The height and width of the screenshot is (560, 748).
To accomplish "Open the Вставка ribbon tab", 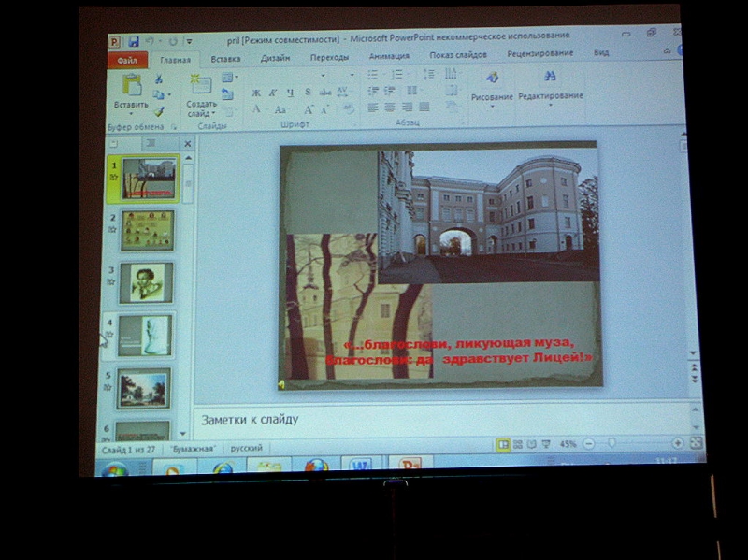I will click(x=225, y=59).
